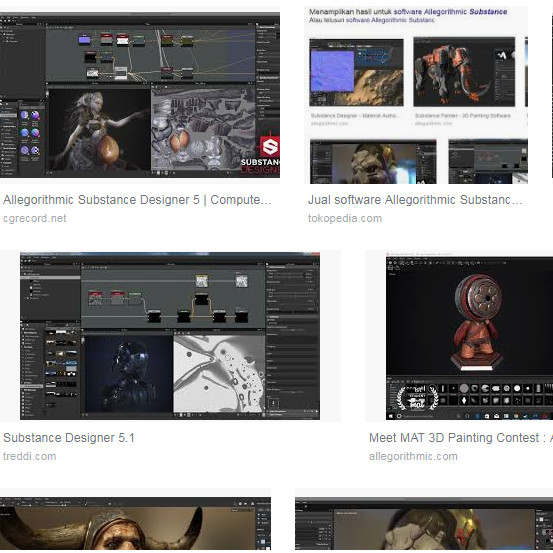This screenshot has width=553, height=553.
Task: Click the allegorithmic.com source link
Action: tap(413, 456)
